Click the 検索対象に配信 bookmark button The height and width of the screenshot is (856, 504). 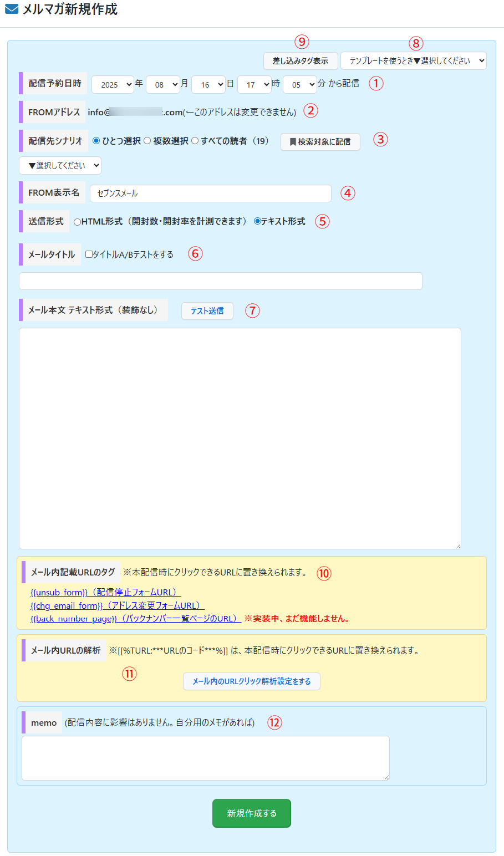pos(320,142)
